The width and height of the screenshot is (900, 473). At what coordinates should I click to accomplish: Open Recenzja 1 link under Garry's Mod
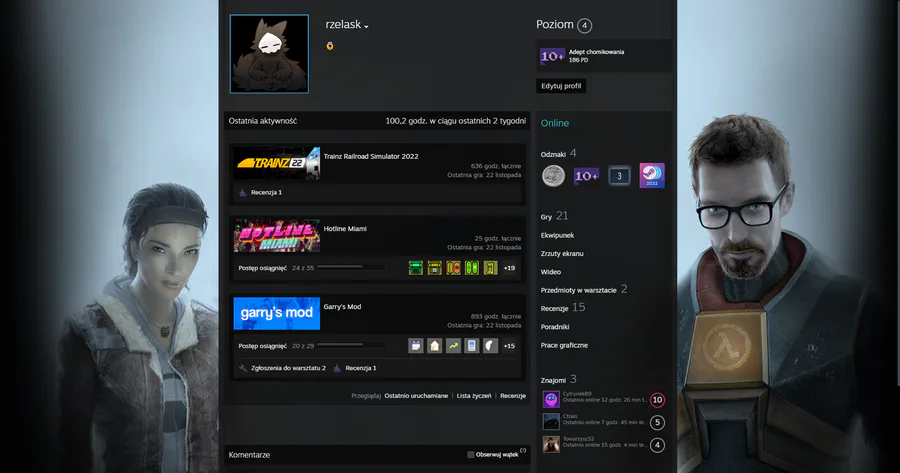click(x=360, y=369)
